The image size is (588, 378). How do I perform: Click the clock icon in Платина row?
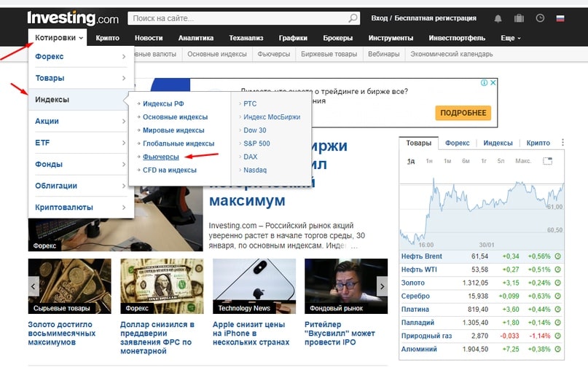click(557, 309)
